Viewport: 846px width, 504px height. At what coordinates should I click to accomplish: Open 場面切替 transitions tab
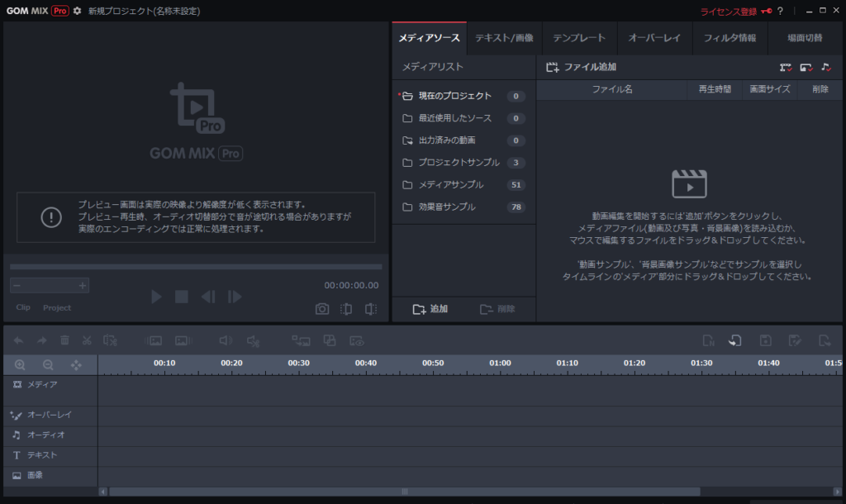tap(805, 38)
